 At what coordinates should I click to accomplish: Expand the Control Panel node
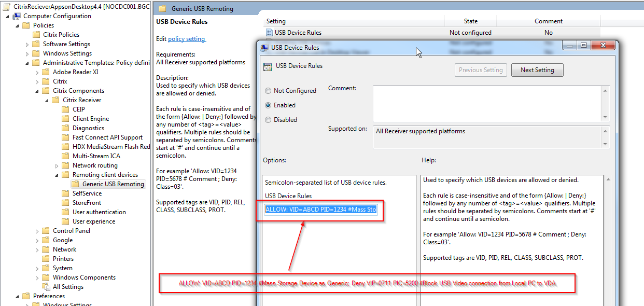pyautogui.click(x=37, y=231)
